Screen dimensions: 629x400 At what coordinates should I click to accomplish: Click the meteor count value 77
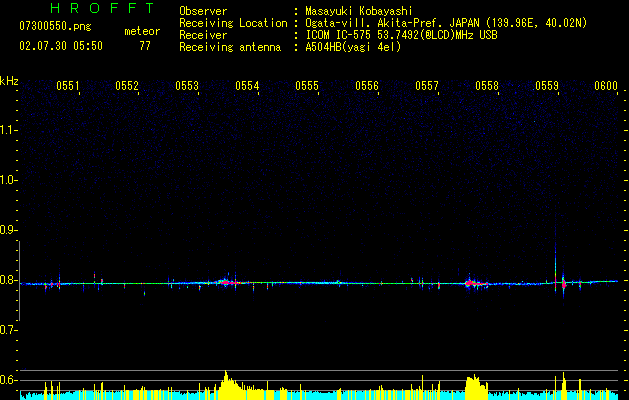[145, 46]
